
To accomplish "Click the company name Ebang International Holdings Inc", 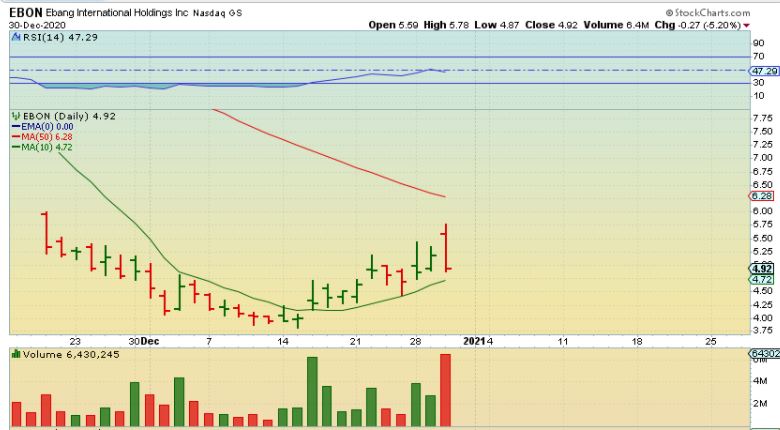I will pyautogui.click(x=117, y=13).
